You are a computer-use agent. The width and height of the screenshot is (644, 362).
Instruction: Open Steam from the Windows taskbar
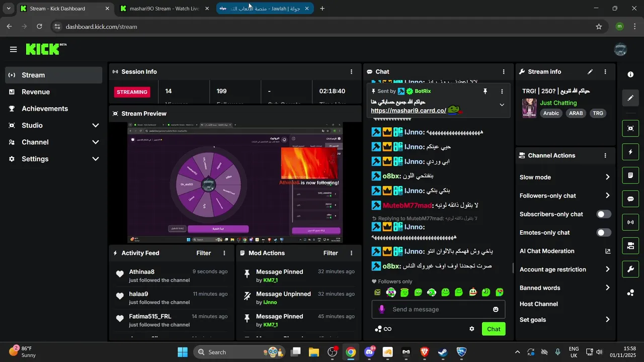pos(443,352)
